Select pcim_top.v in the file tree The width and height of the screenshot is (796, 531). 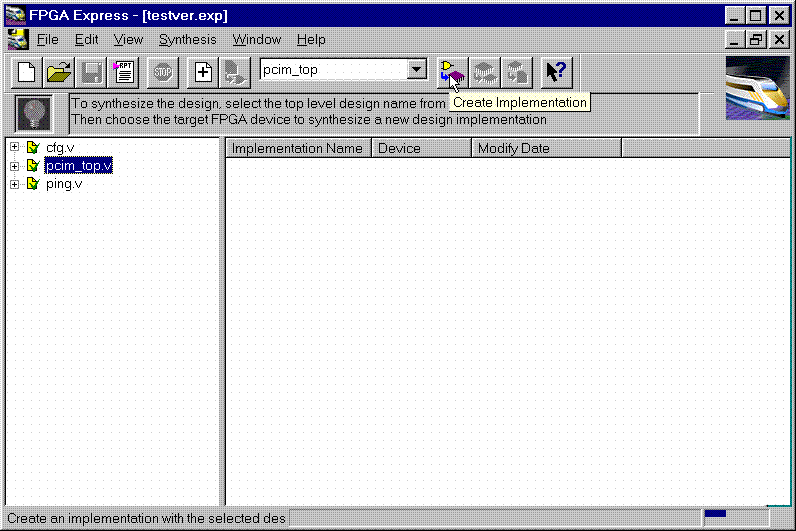tap(79, 165)
